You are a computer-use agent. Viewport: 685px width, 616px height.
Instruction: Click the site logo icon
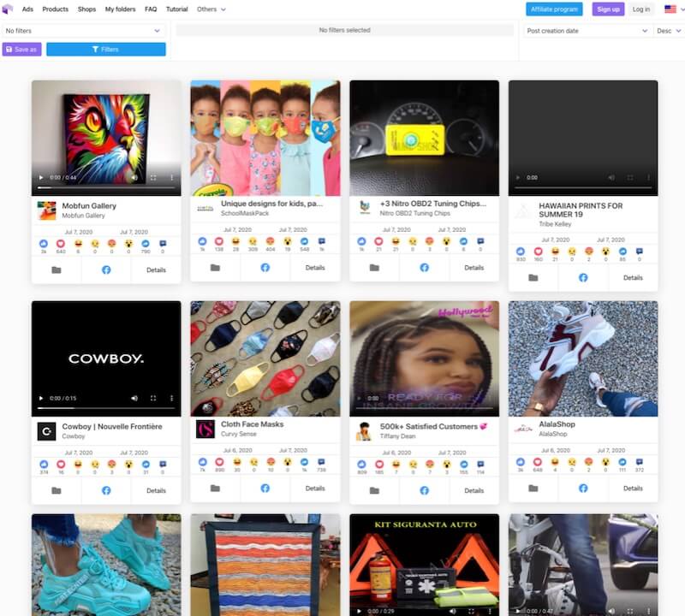pos(8,9)
